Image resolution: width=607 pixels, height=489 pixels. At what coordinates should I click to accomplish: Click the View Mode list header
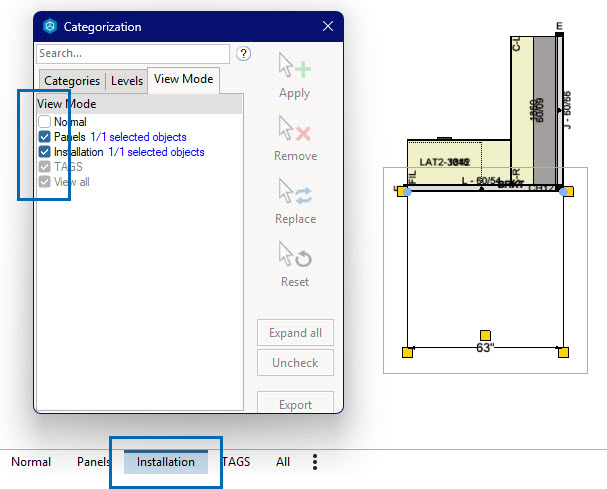pyautogui.click(x=139, y=104)
